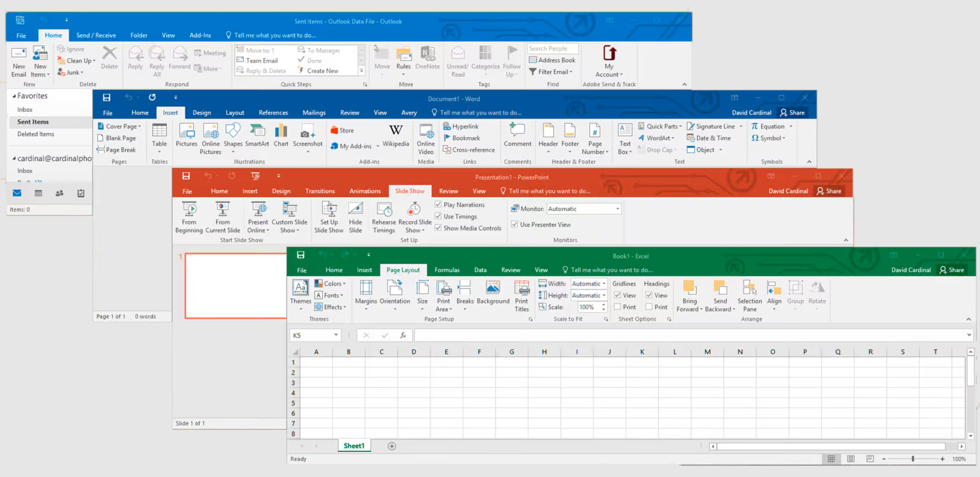This screenshot has height=477, width=980.
Task: Toggle Use Presenter View checkbox
Action: click(514, 224)
